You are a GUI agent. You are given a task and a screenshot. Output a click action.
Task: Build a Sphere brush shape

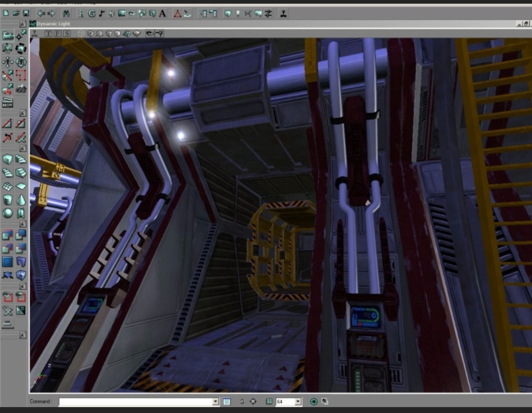[8, 213]
